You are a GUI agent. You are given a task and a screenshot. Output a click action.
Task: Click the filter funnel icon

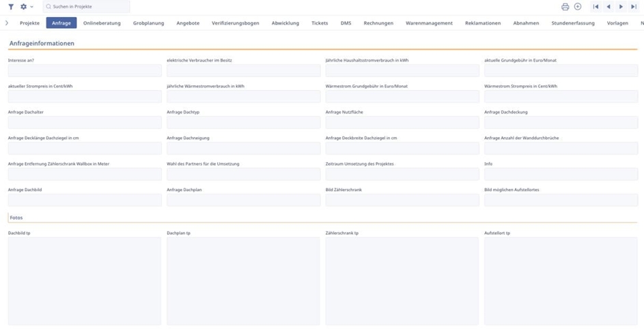pyautogui.click(x=11, y=7)
